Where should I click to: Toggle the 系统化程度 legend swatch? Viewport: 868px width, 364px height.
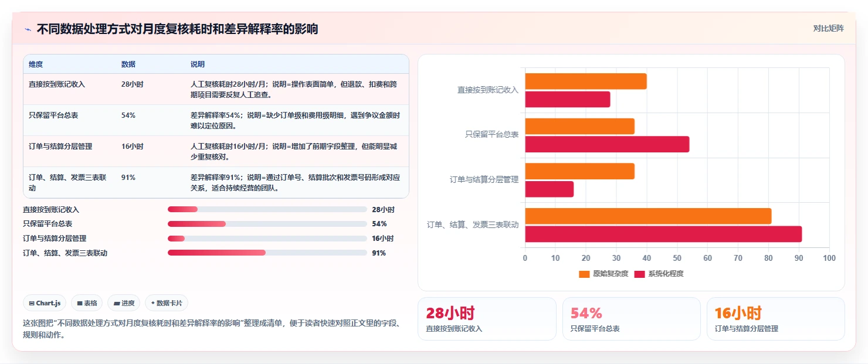[x=639, y=274]
